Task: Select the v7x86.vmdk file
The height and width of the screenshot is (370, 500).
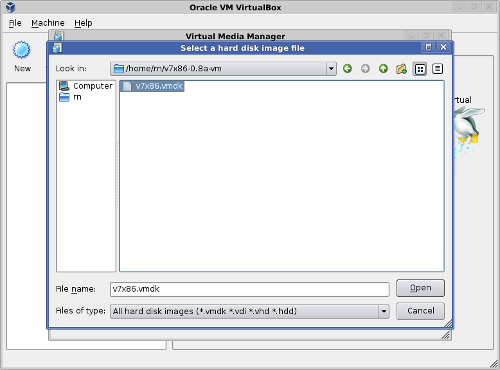Action: (152, 86)
